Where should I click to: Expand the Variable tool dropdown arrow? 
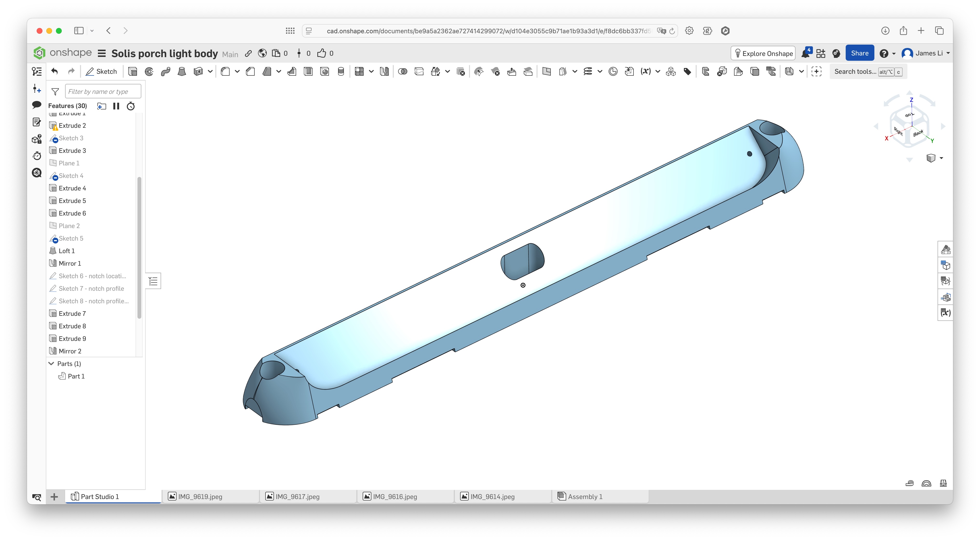coord(657,72)
